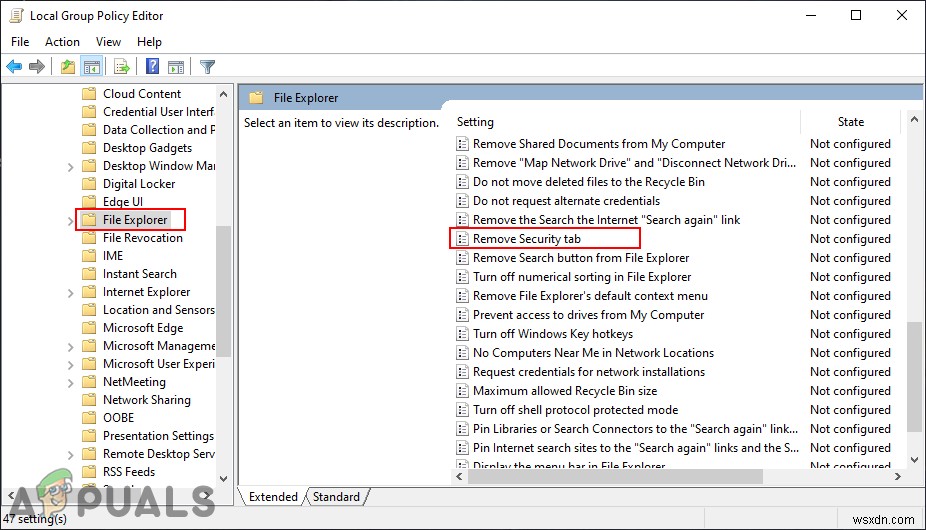Expand the Microsoft Management Console node
Screen dimensions: 926x530
[x=70, y=347]
